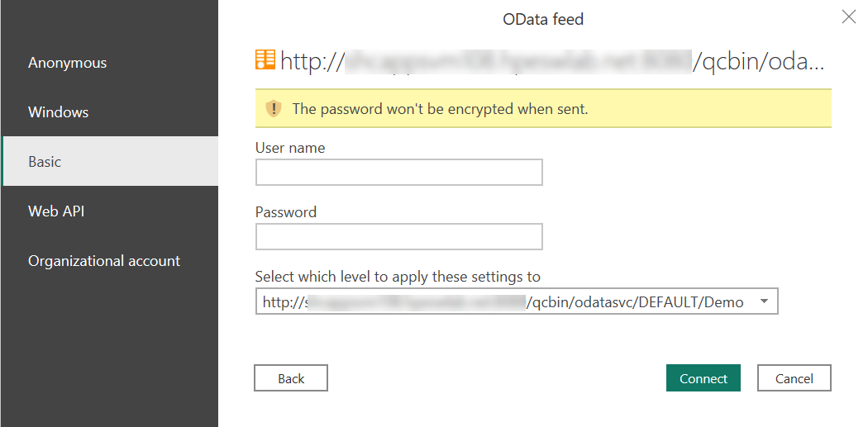The height and width of the screenshot is (427, 868).
Task: Focus the User name text field
Action: [398, 172]
